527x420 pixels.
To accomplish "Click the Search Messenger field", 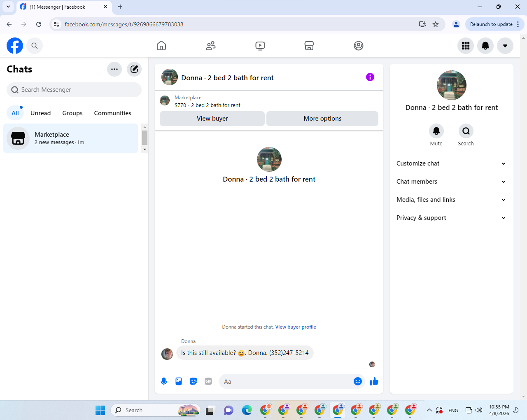I will (74, 90).
